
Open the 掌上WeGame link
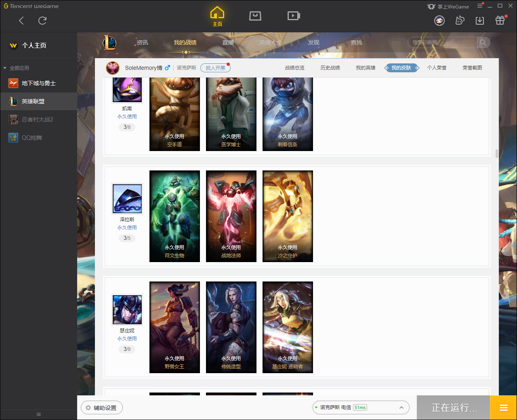click(448, 6)
